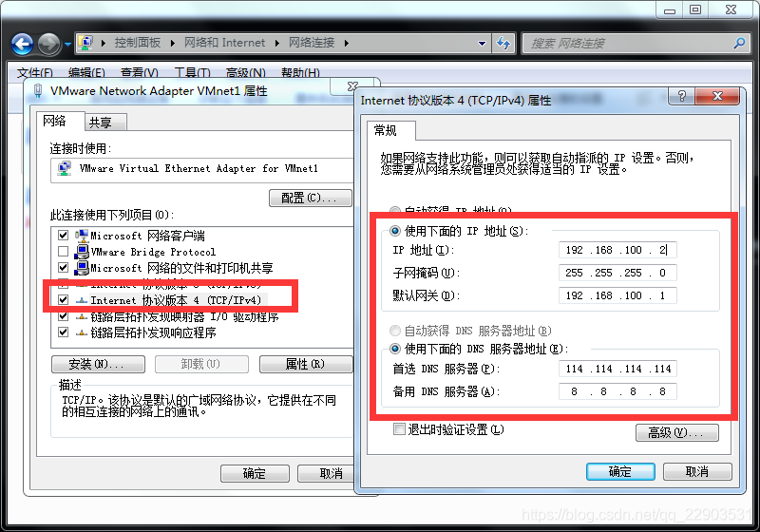This screenshot has height=532, width=760.
Task: Expand the arrow after 网络连接 breadcrumb
Action: coord(347,43)
